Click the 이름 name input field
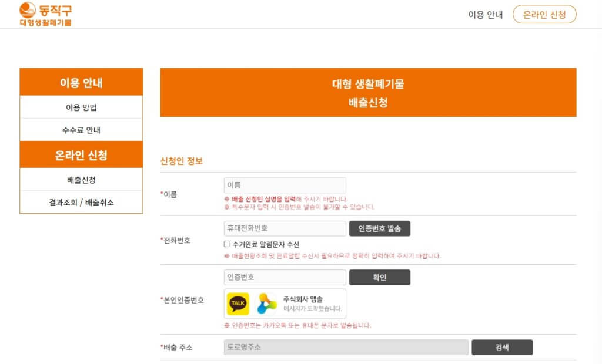602x364 pixels. pos(285,184)
